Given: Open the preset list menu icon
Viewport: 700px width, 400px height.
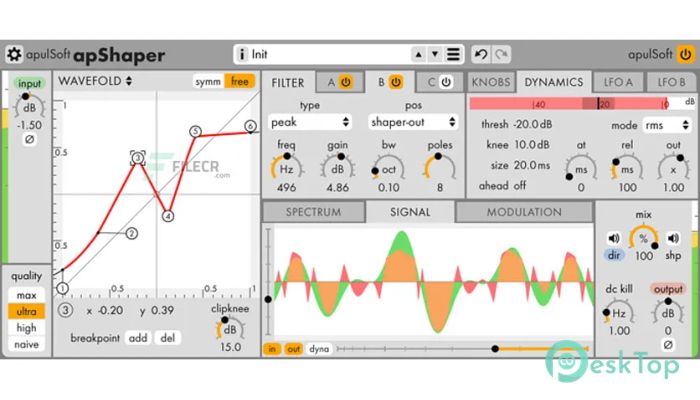Looking at the screenshot, I should pyautogui.click(x=453, y=54).
